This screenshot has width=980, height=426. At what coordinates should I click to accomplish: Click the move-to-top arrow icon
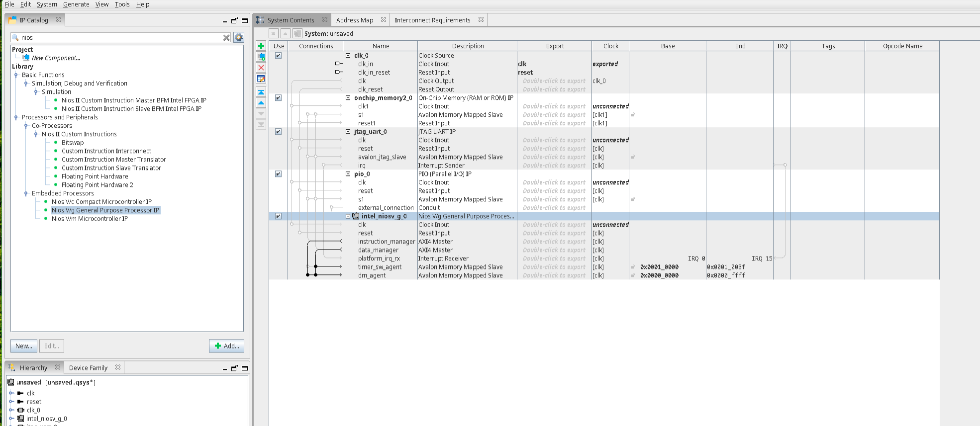coord(261,92)
